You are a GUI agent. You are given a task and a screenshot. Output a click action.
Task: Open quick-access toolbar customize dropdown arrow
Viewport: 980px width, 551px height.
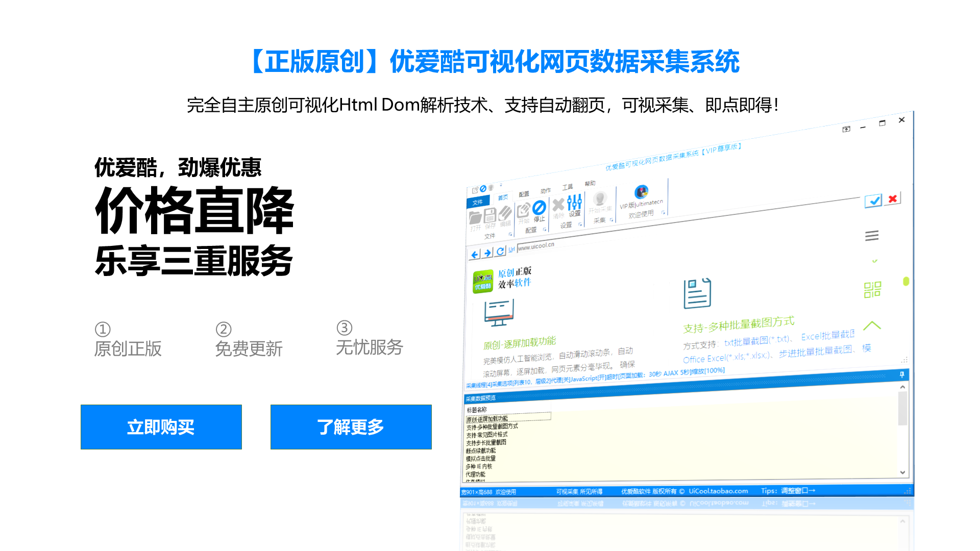pos(501,186)
